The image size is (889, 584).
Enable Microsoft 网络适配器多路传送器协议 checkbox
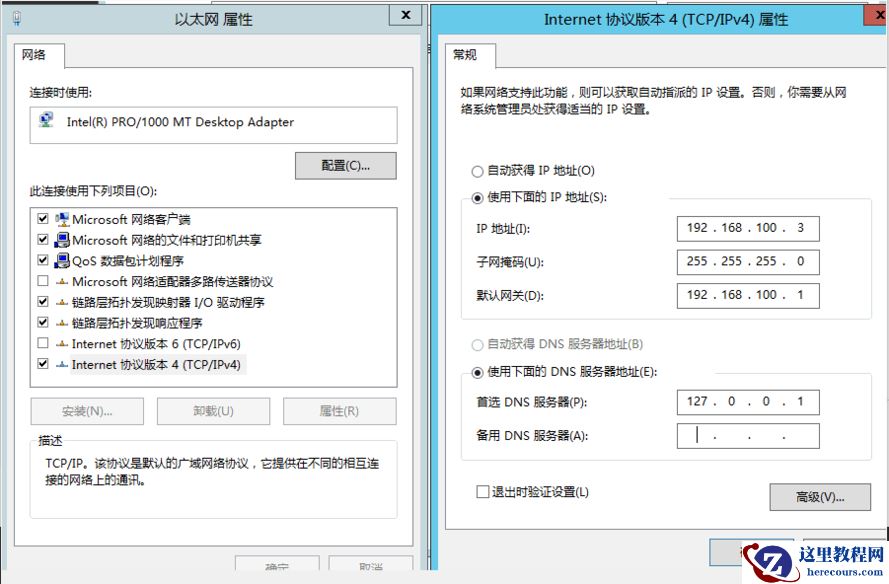[x=43, y=281]
